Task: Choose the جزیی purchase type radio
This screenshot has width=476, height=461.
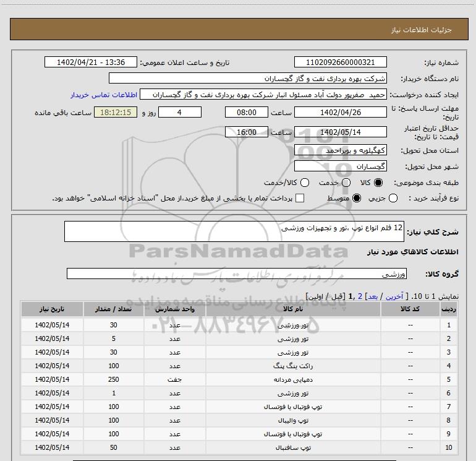Action: 393,198
